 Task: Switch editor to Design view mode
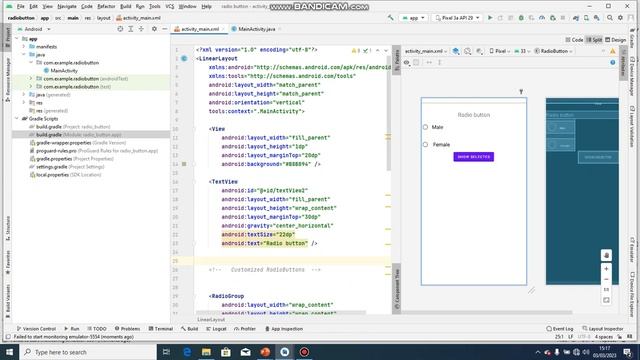[x=616, y=40]
